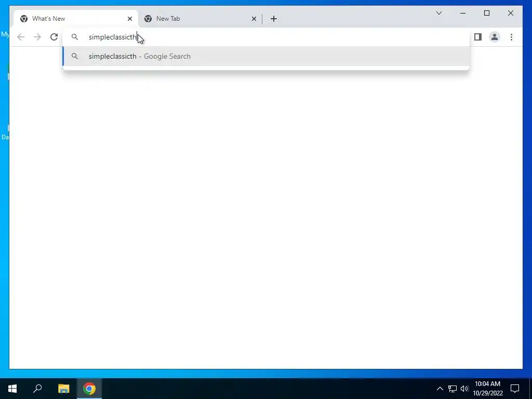Switch to the What's New tab
This screenshot has width=532, height=399.
click(x=76, y=19)
